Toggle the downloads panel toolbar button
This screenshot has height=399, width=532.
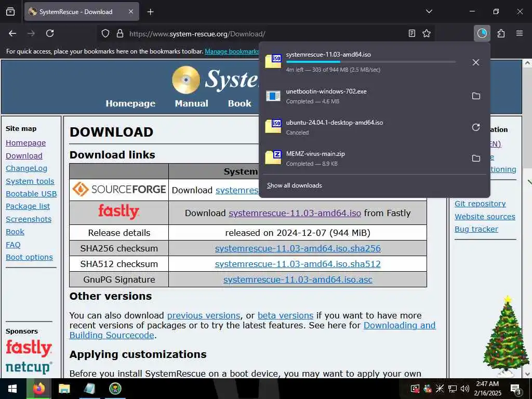pyautogui.click(x=482, y=33)
